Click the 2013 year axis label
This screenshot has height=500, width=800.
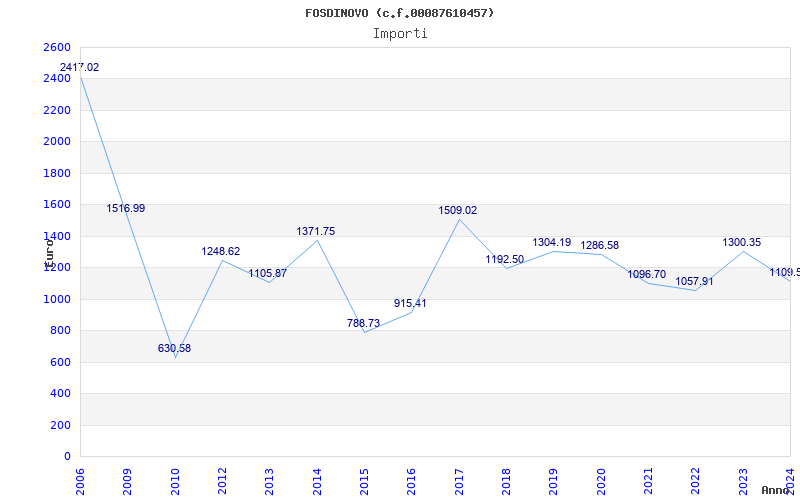[x=269, y=482]
